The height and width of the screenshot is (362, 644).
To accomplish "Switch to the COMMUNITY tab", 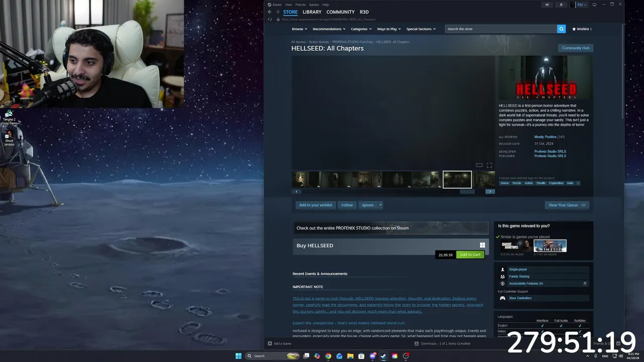I will pos(341,12).
